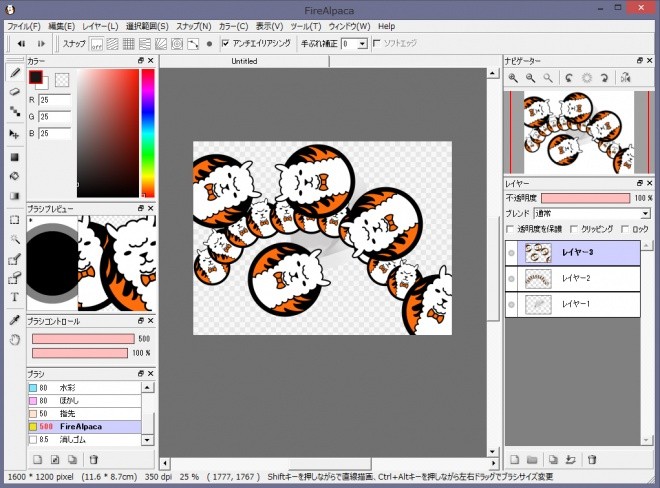Image resolution: width=660 pixels, height=488 pixels.
Task: Flip the view horizontally in Navigator
Action: [625, 78]
